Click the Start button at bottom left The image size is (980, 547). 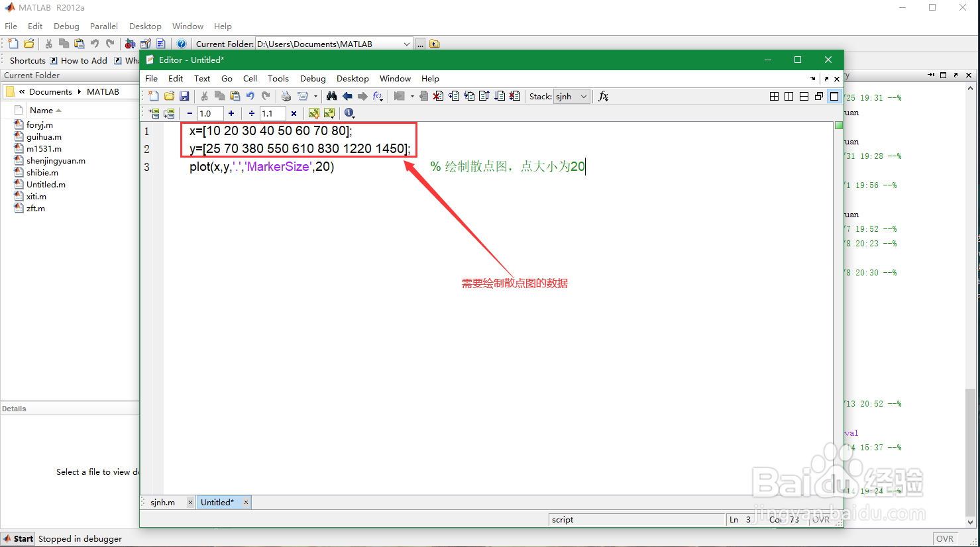point(18,538)
